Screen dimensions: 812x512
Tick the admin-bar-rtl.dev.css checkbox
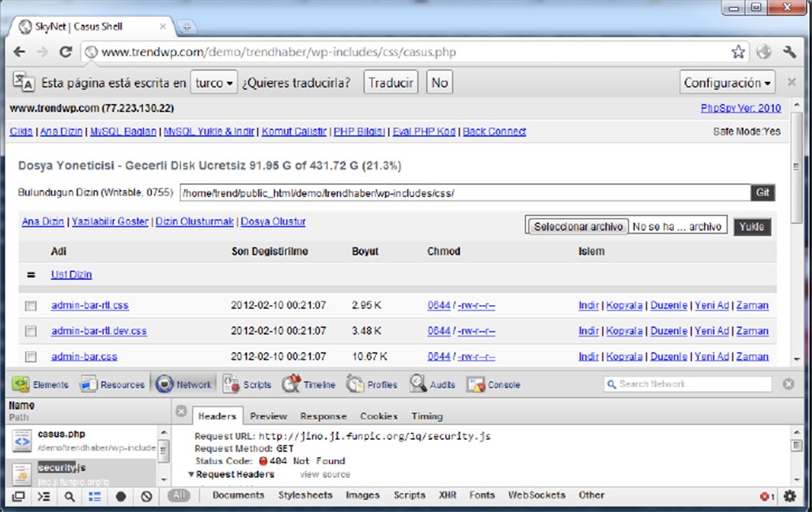coord(31,331)
